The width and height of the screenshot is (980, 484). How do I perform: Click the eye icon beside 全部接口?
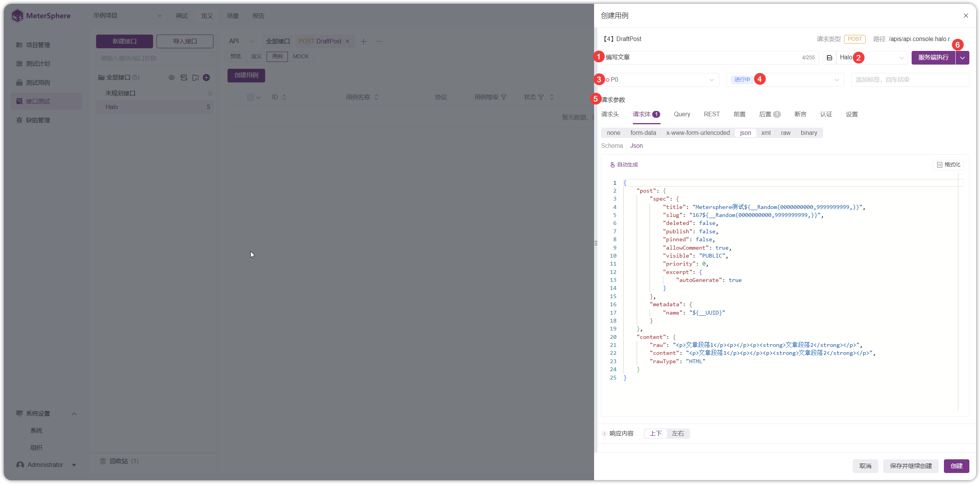coord(172,78)
